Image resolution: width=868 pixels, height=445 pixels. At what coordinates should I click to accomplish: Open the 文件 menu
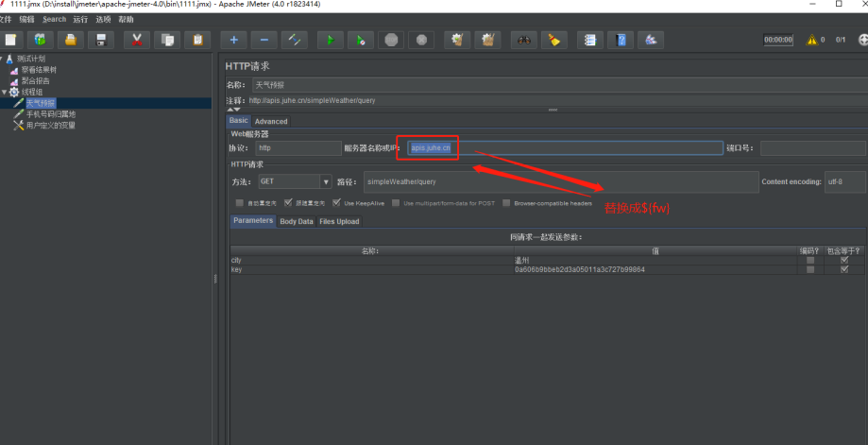point(6,20)
